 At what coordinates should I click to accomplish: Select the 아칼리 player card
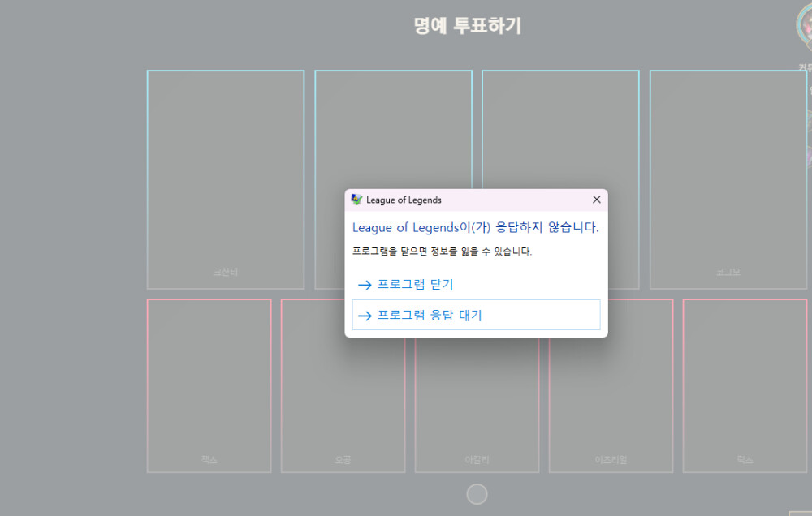click(477, 406)
